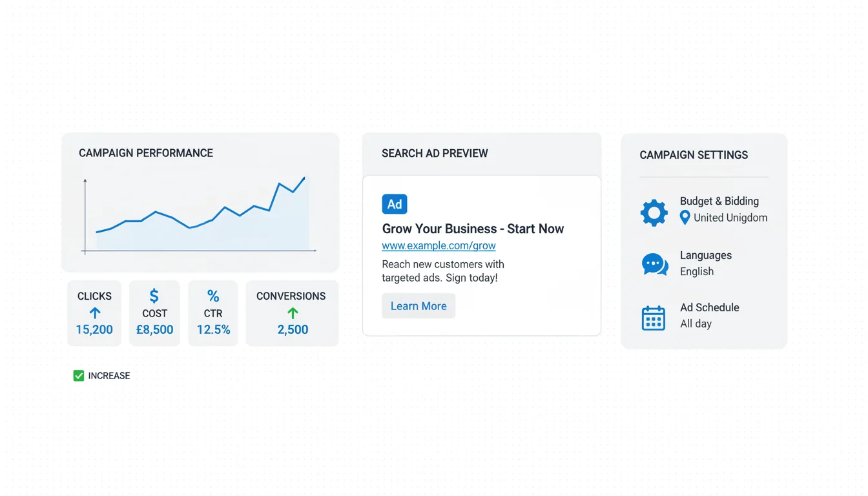
Task: Click the blue Ad badge icon
Action: [394, 204]
